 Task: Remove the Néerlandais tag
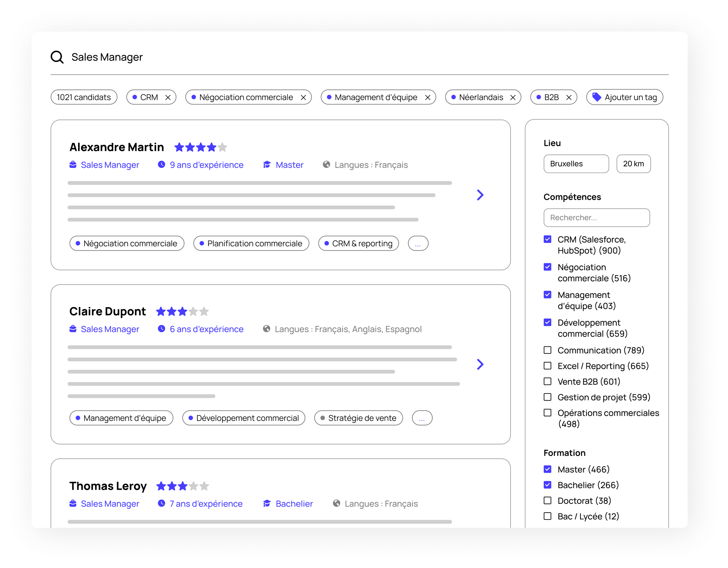click(x=513, y=97)
